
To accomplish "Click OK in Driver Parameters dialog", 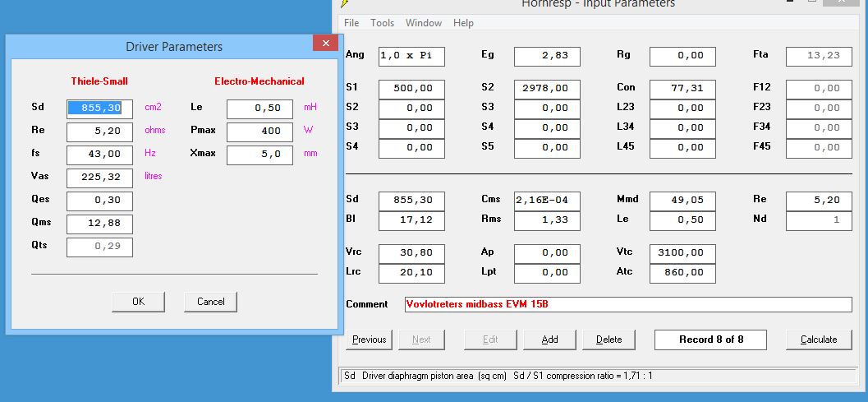I will 138,302.
